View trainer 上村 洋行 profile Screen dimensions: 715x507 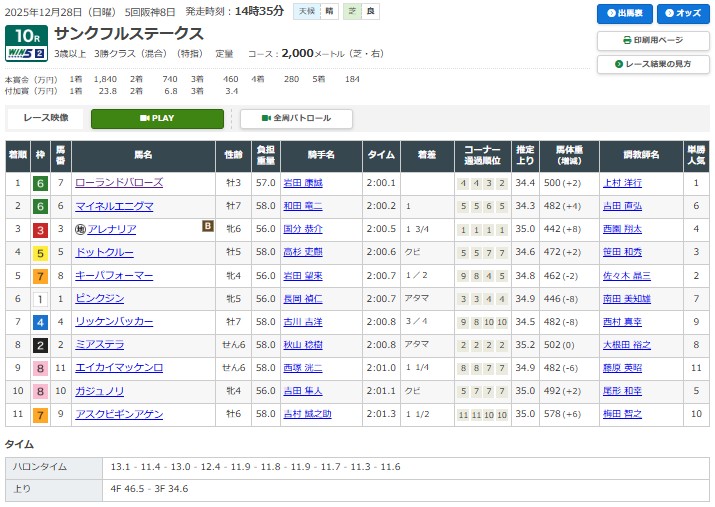point(621,183)
